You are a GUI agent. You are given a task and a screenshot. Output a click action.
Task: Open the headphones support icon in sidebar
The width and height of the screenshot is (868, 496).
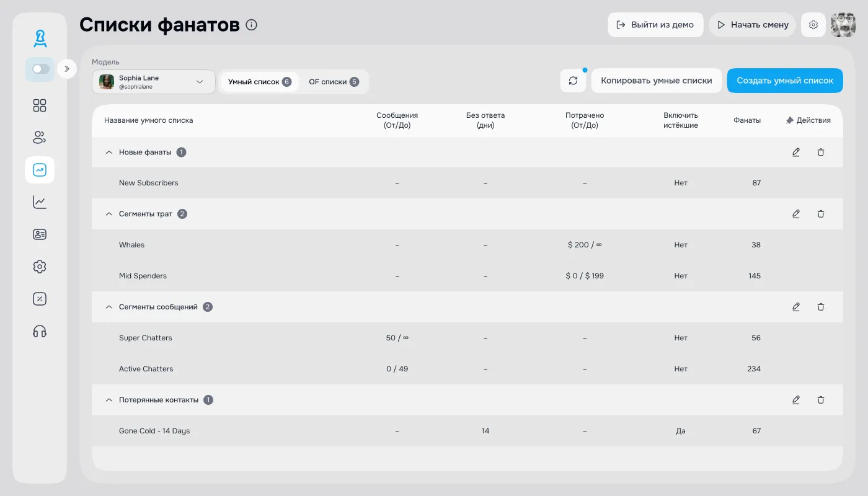40,331
